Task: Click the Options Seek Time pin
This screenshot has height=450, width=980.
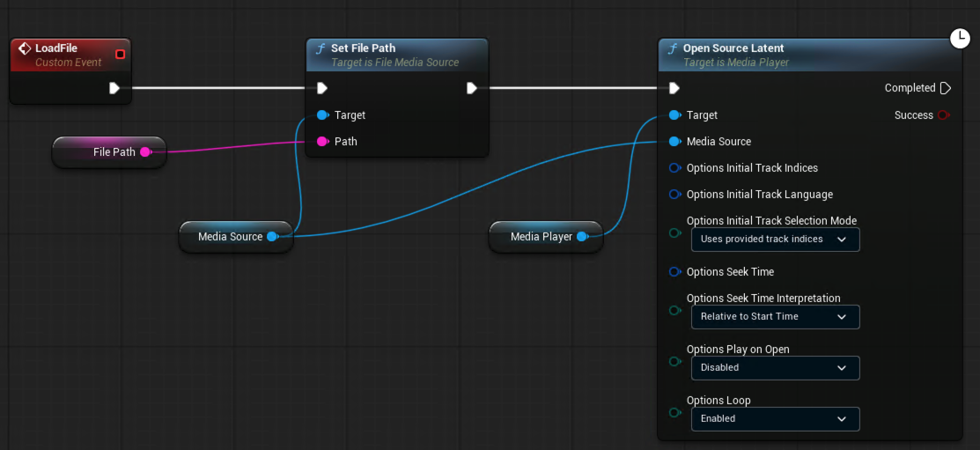Action: point(674,272)
